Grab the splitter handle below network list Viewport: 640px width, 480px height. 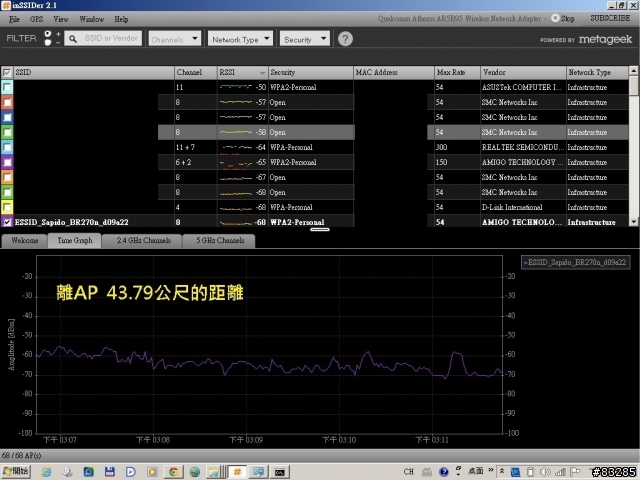point(320,229)
